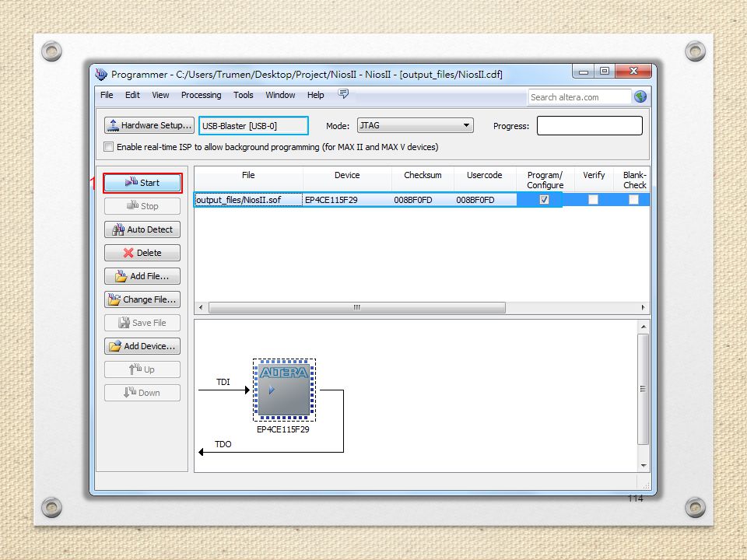747x560 pixels.
Task: Click horizontal scrollbar right arrow
Action: (644, 308)
